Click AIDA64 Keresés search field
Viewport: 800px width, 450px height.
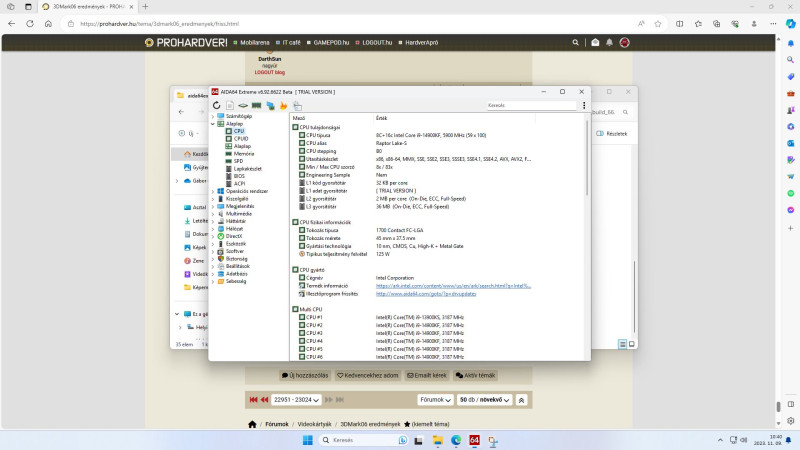532,105
